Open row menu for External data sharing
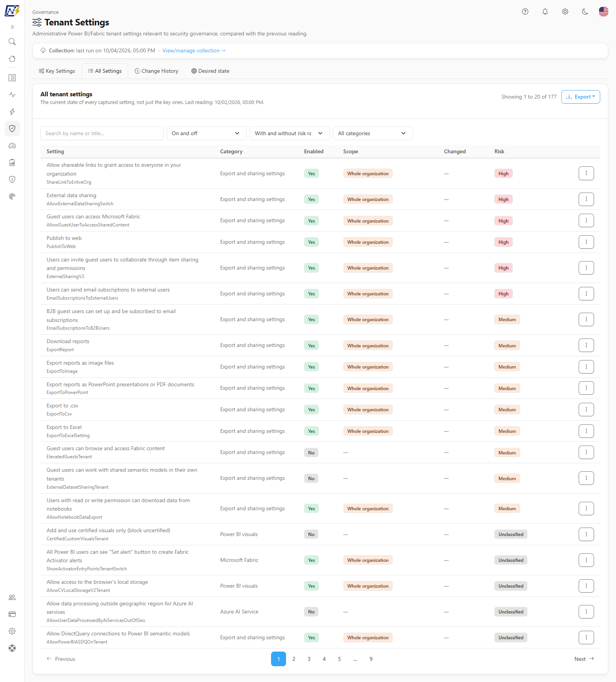 coord(586,199)
